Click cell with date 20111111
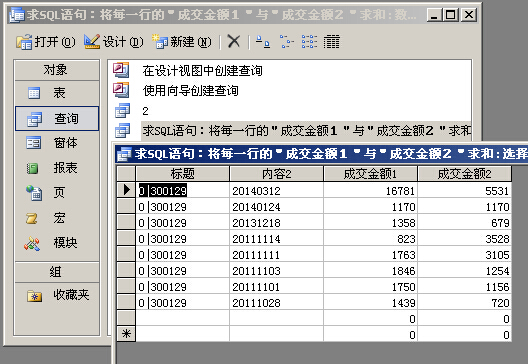This screenshot has width=528, height=364. tap(276, 255)
